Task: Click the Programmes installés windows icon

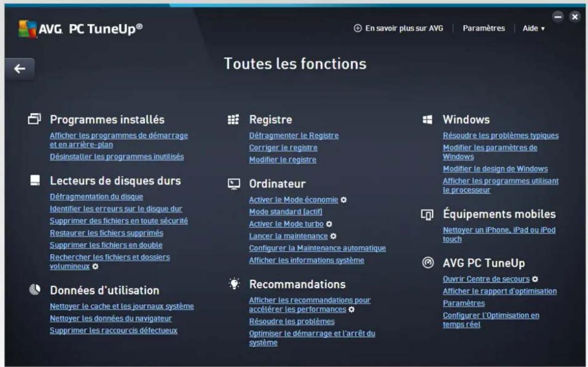Action: coord(34,120)
